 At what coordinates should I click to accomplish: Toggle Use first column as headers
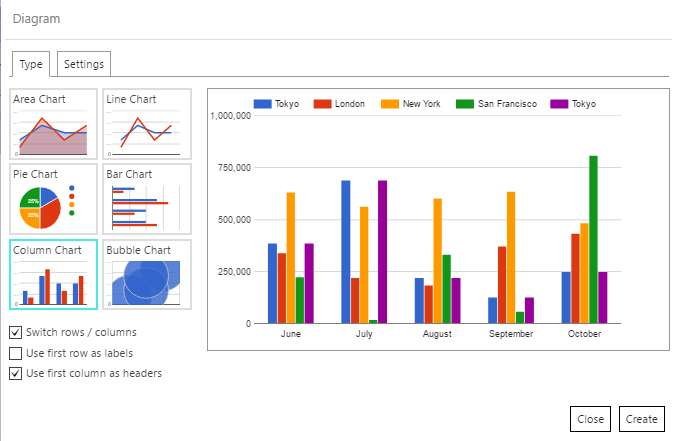tap(15, 374)
